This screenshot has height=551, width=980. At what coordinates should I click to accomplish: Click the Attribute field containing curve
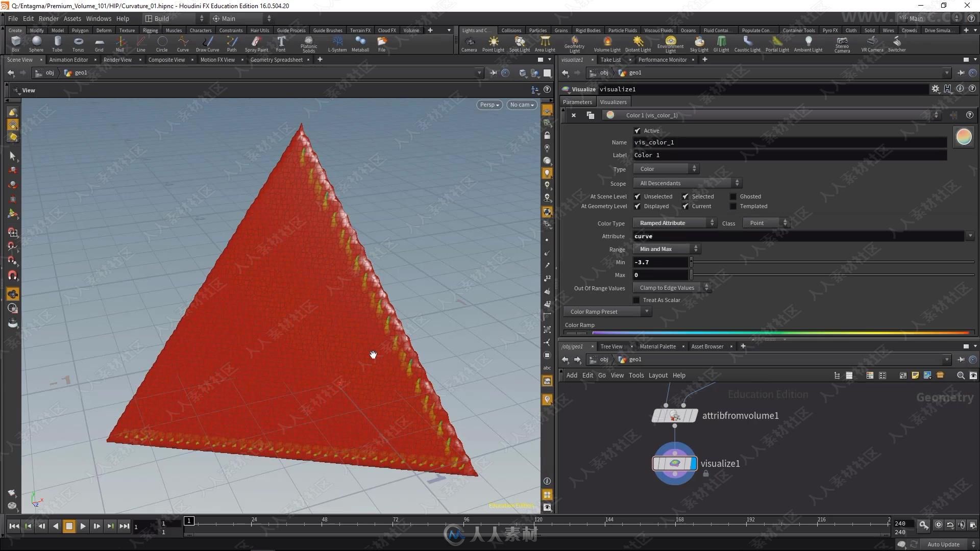[x=798, y=236]
